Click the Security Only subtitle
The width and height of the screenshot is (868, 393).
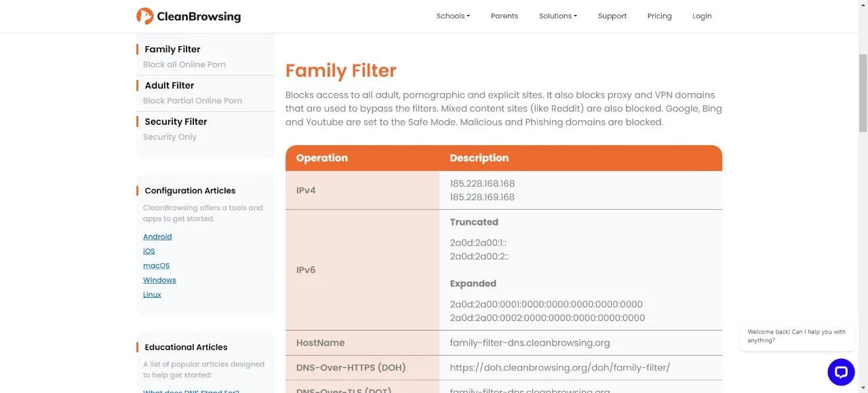tap(170, 137)
